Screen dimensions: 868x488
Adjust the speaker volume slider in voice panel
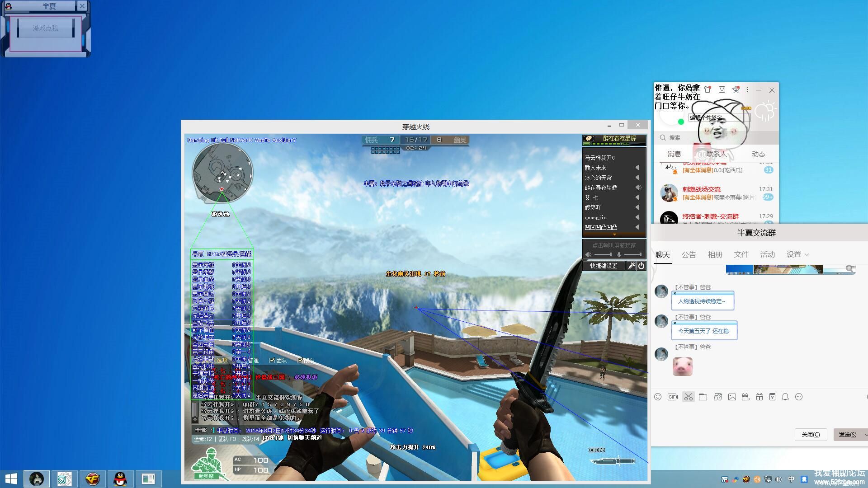(602, 254)
